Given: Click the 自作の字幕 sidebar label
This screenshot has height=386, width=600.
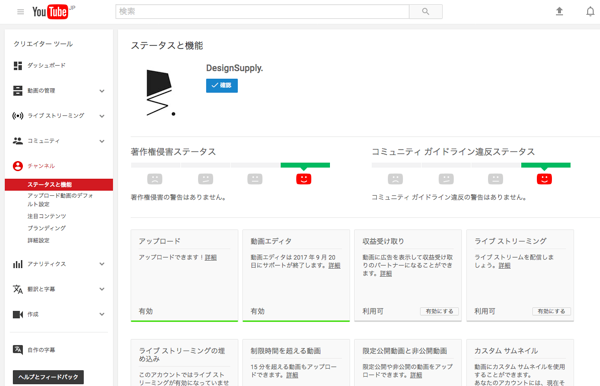Looking at the screenshot, I should click(x=41, y=350).
